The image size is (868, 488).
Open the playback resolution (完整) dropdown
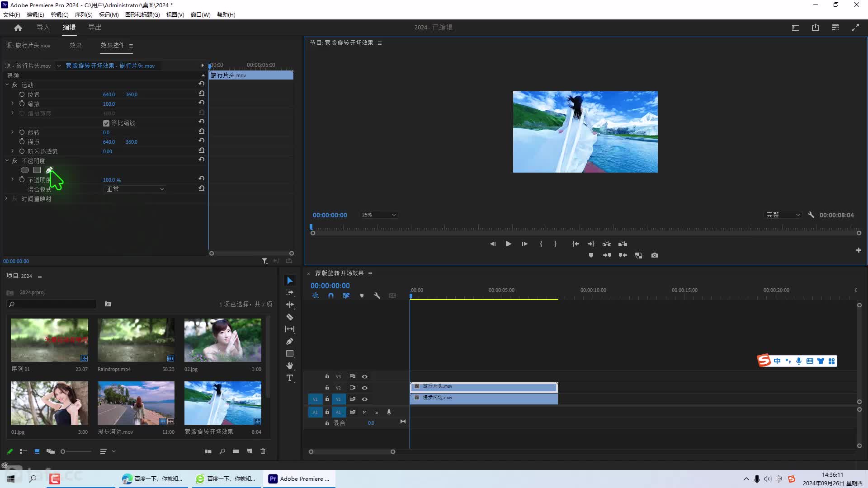(783, 215)
